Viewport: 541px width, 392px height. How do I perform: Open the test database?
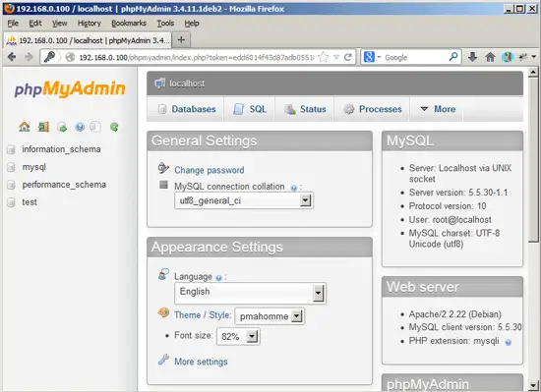30,202
